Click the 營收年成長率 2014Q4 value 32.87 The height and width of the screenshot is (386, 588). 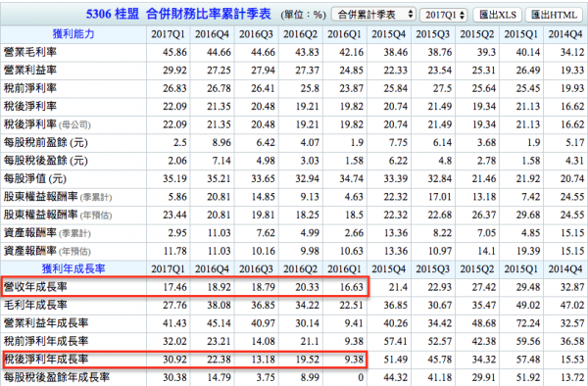tap(572, 287)
